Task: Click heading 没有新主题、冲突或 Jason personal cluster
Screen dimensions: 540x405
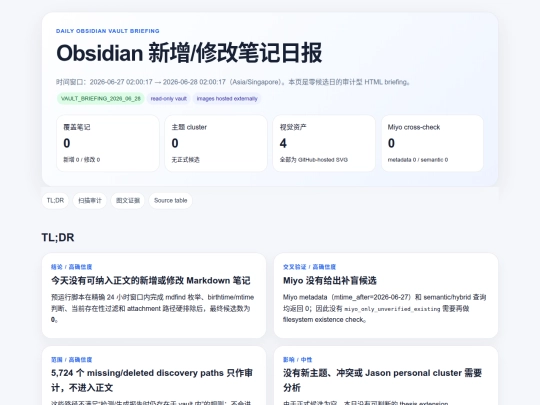Action: click(x=382, y=380)
